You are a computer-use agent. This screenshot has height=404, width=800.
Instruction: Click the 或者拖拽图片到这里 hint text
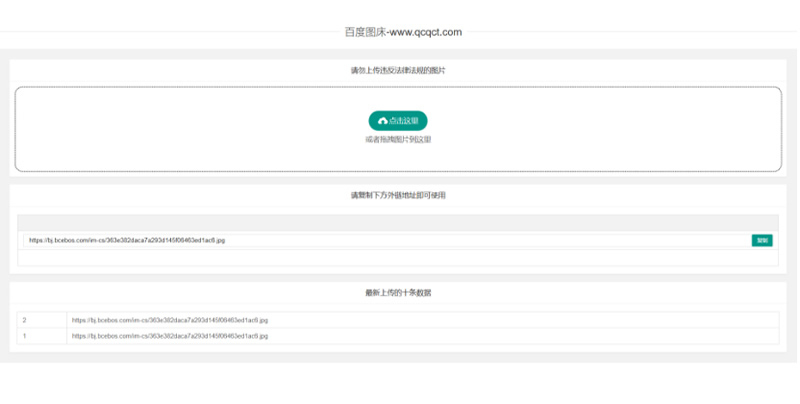(398, 140)
